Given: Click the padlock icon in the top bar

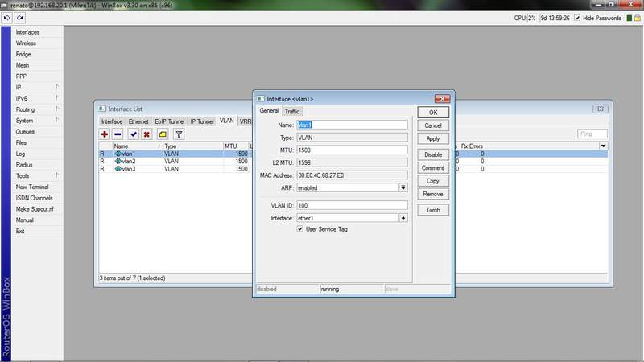Looking at the screenshot, I should (x=638, y=18).
